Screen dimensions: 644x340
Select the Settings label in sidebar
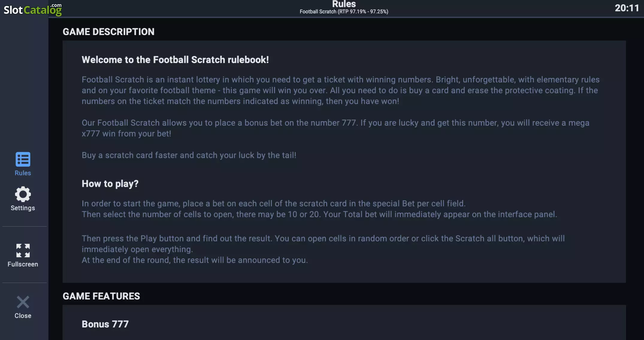pyautogui.click(x=23, y=208)
